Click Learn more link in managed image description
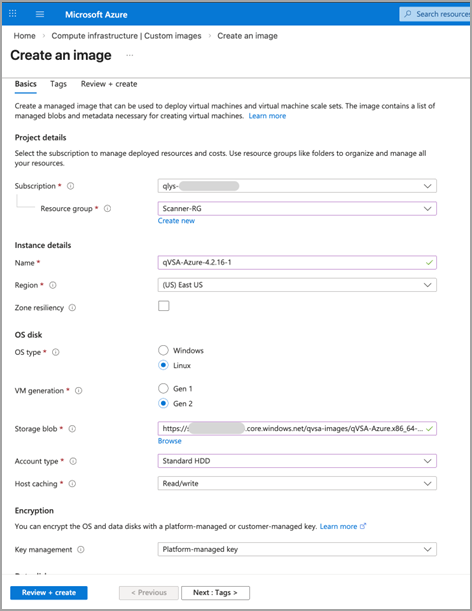This screenshot has width=472, height=611. coord(267,116)
